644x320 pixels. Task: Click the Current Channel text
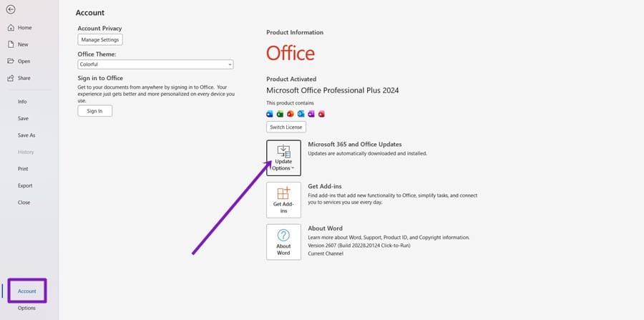(x=326, y=254)
